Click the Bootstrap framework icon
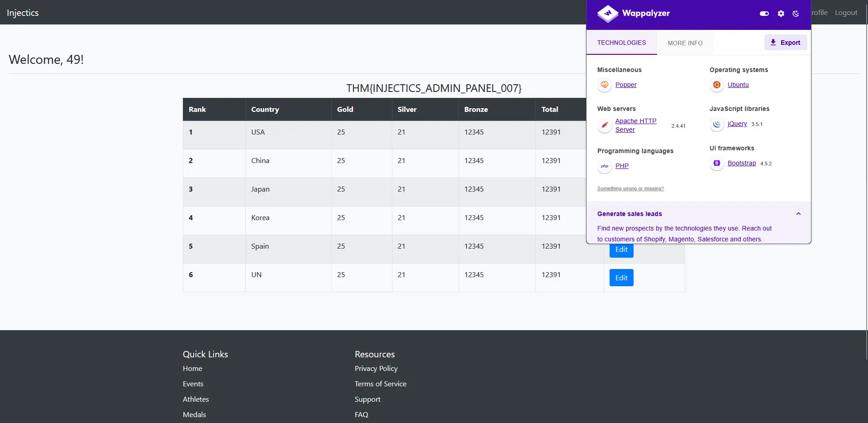Image resolution: width=868 pixels, height=423 pixels. 716,163
